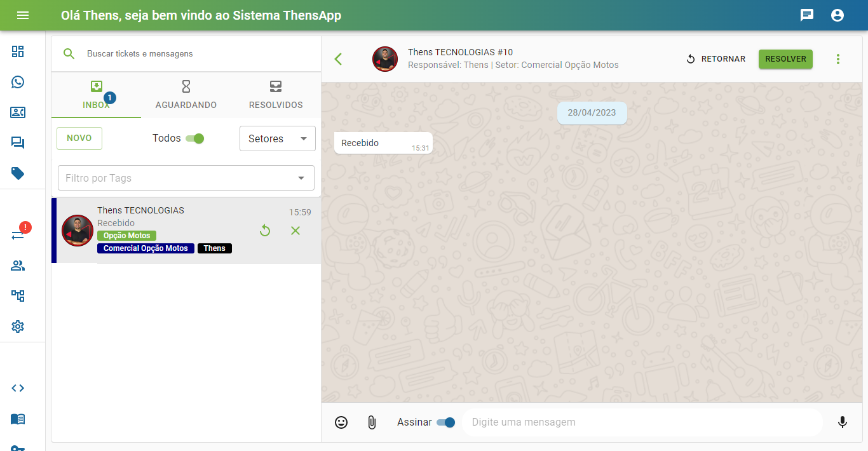Open the tags icon in sidebar
Screen dimensions: 868x451
18,173
